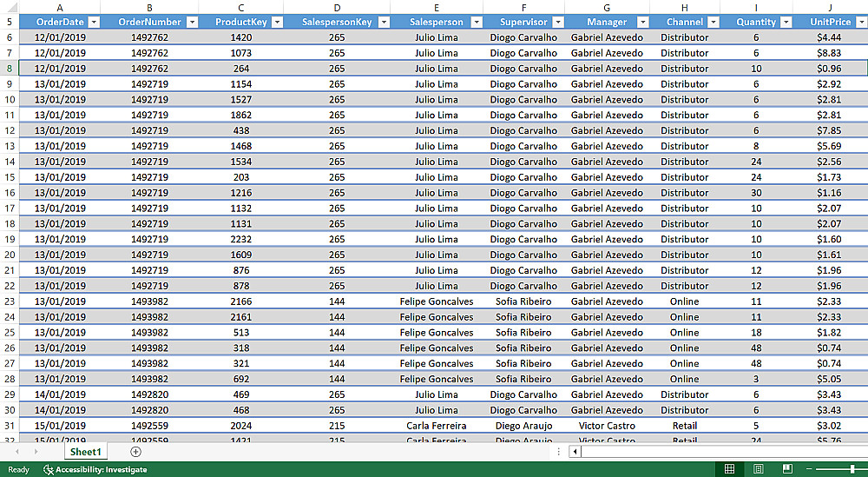Select ProductKey cell 2232

[240, 239]
